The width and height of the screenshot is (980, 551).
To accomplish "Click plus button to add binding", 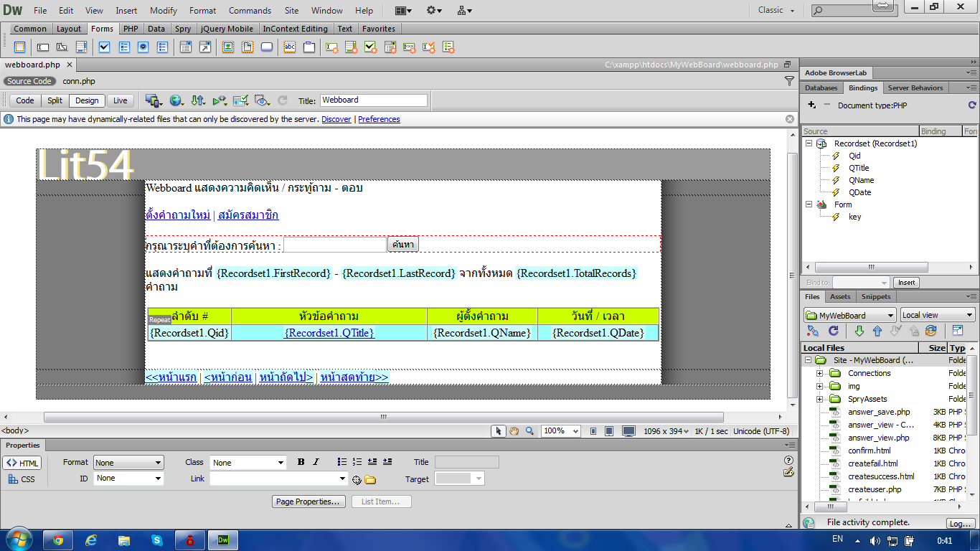I will 811,105.
